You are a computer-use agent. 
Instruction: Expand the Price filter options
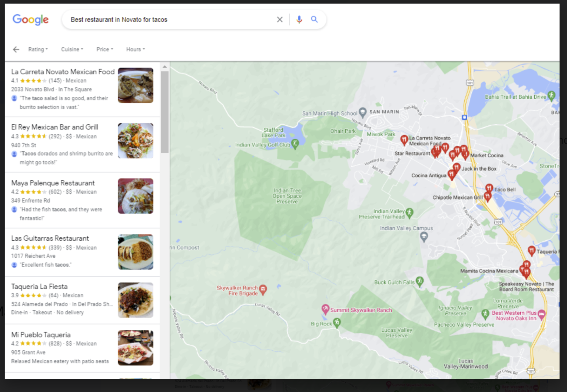tap(104, 49)
